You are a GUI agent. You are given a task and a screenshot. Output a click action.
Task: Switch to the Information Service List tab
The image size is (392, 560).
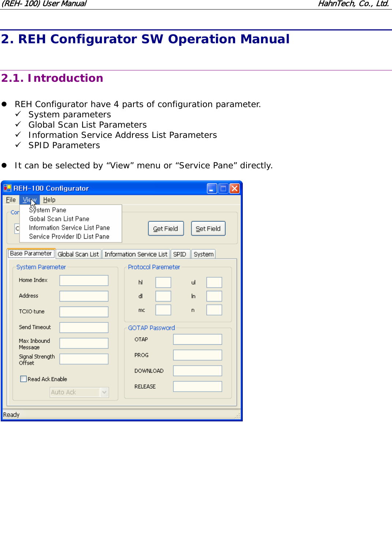(136, 254)
